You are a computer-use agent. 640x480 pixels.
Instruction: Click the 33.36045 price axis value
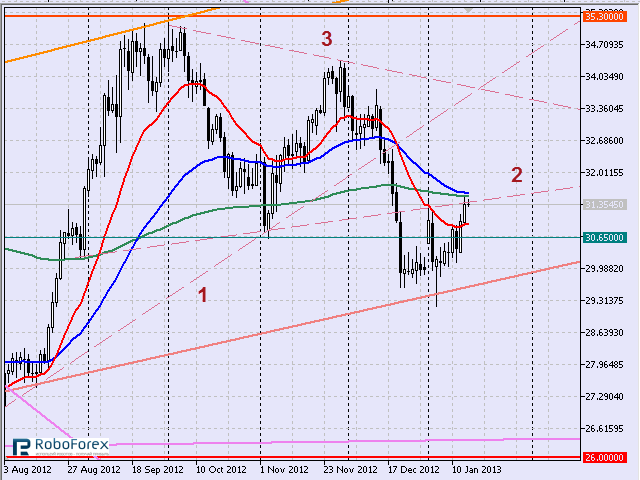(604, 109)
